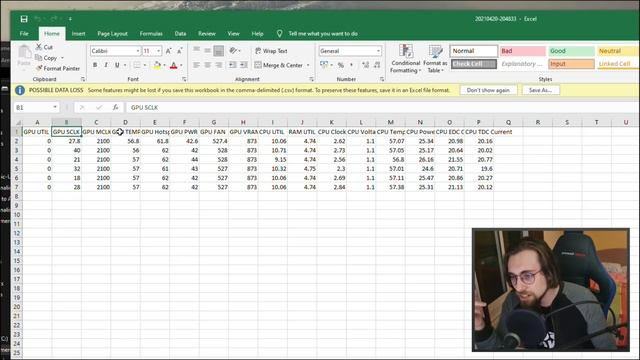Screen dimensions: 640x360
Task: Click the Check Cell style
Action: (473, 64)
